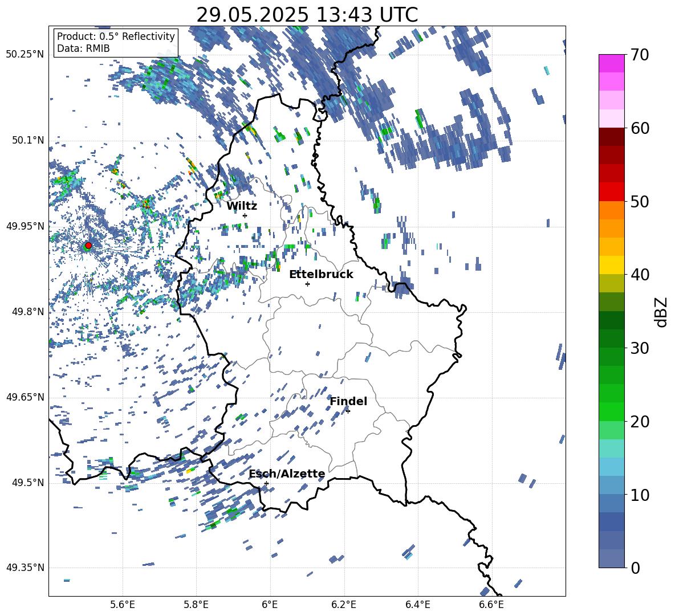Click the 30 value on the colorbar
This screenshot has height=616, width=675.
pyautogui.click(x=640, y=348)
